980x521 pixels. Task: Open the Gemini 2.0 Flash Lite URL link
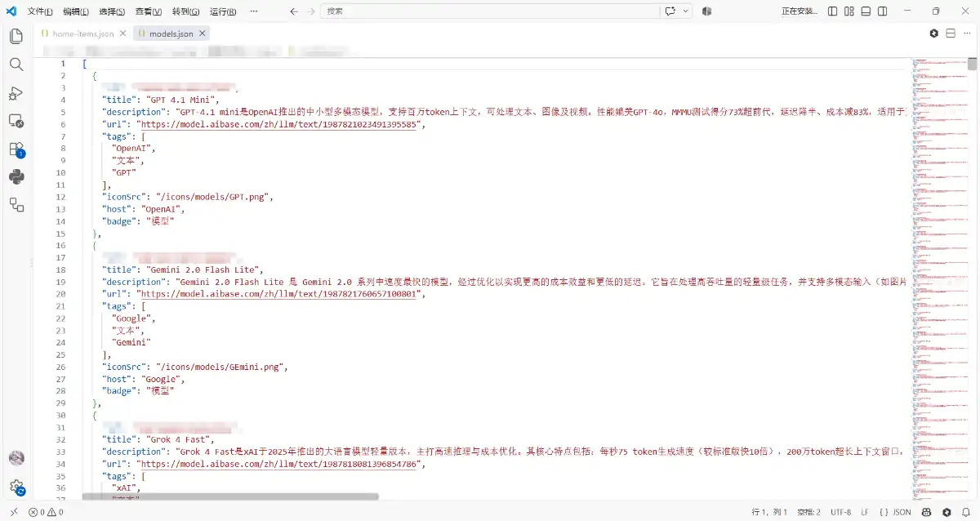pyautogui.click(x=278, y=294)
